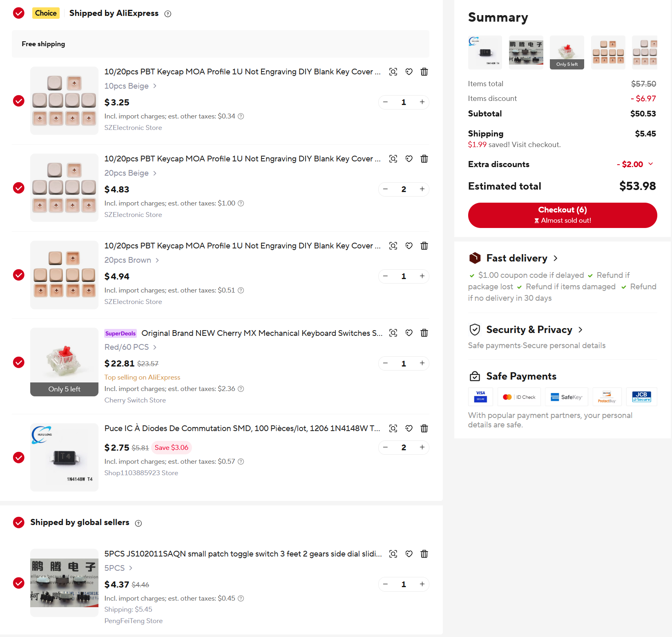Viewport: 672px width, 637px height.
Task: Show tax info for Cherry MX switches
Action: [241, 389]
